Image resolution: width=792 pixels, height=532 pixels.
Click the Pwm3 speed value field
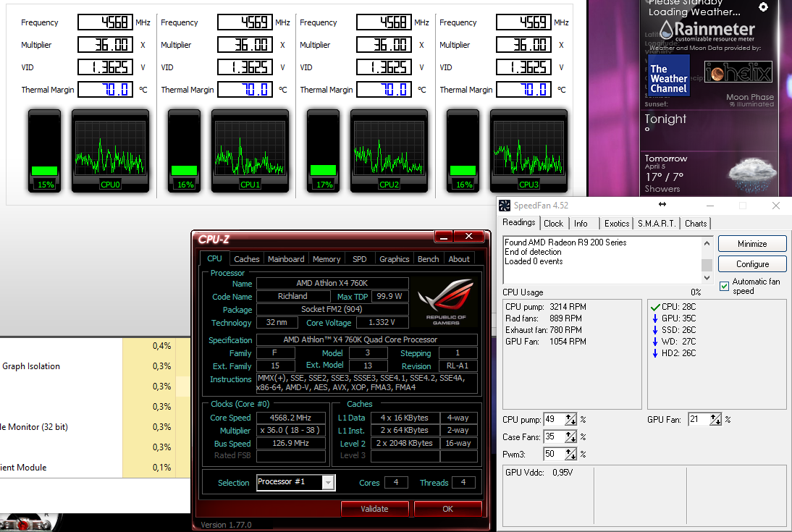(554, 455)
